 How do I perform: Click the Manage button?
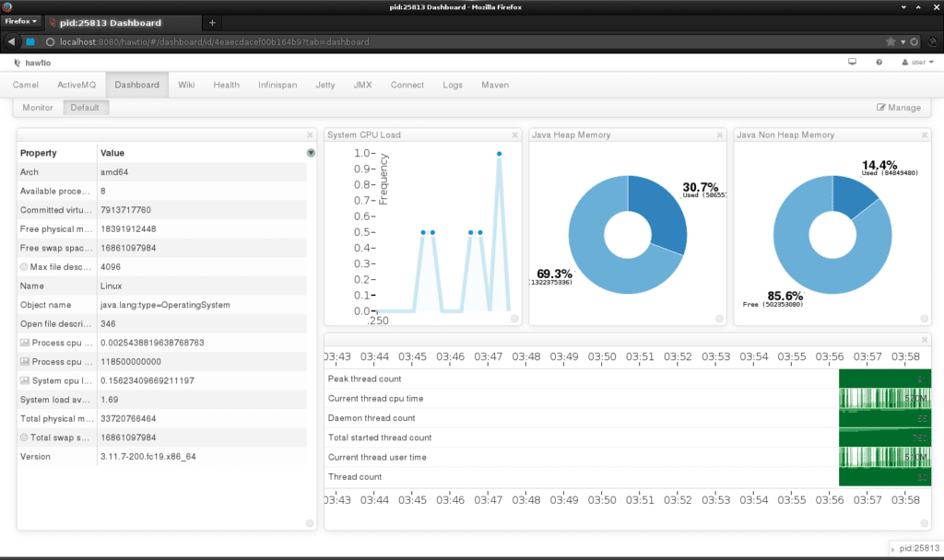click(899, 107)
